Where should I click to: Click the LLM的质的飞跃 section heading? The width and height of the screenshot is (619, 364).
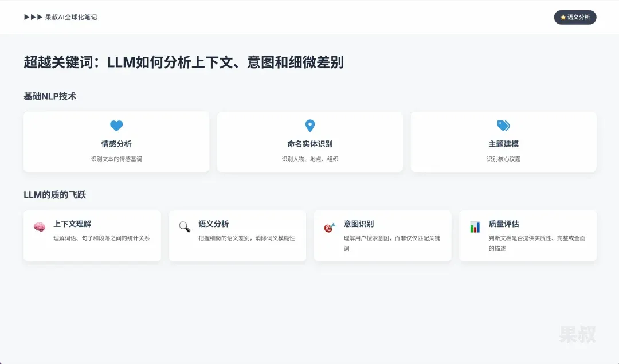(x=54, y=195)
